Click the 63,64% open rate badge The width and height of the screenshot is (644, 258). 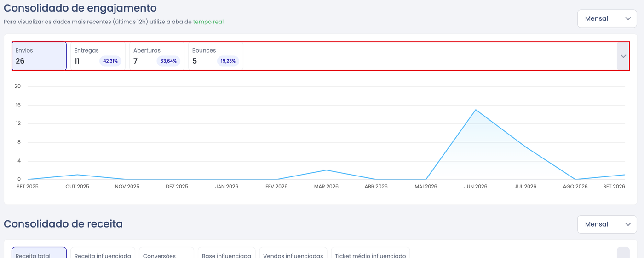pos(168,61)
